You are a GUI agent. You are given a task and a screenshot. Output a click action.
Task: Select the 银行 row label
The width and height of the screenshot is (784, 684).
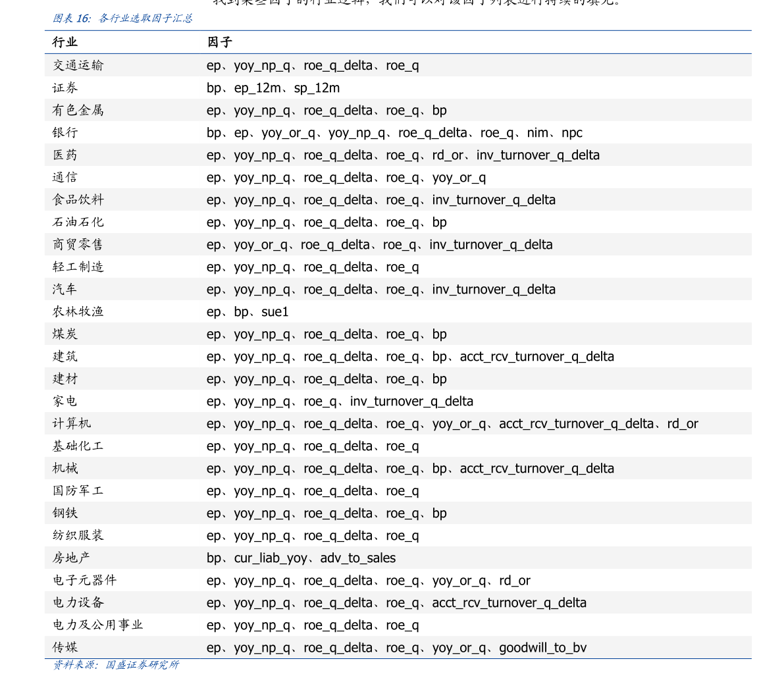(x=65, y=132)
